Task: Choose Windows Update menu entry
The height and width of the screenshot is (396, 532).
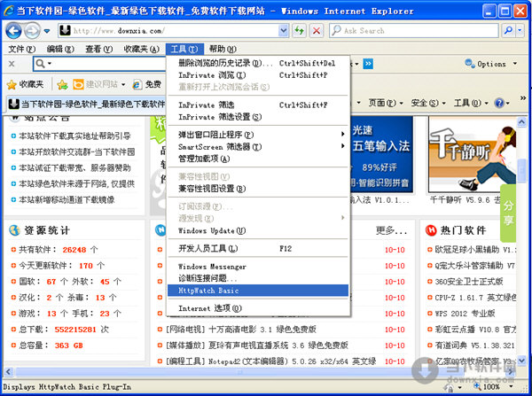Action: pyautogui.click(x=258, y=230)
